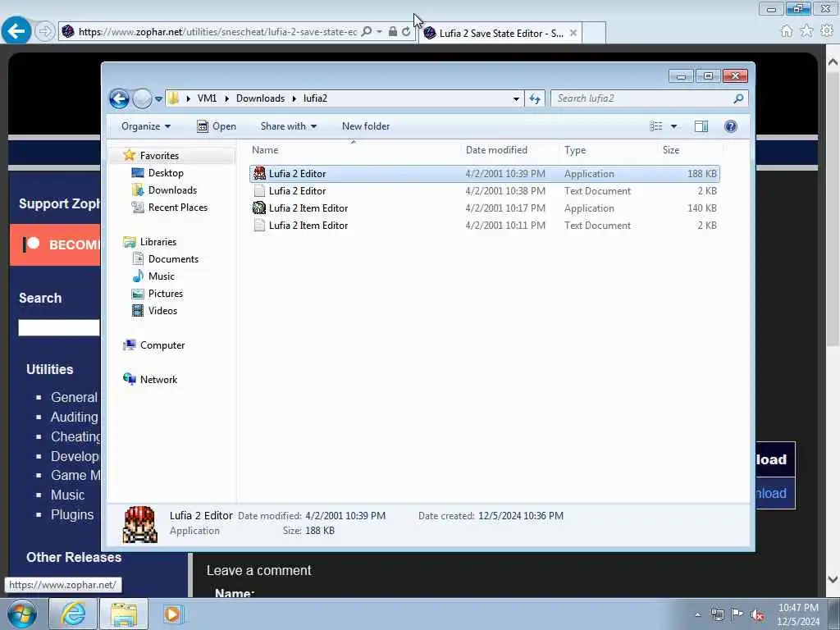Sort by Size column header
The width and height of the screenshot is (840, 630).
coord(671,150)
